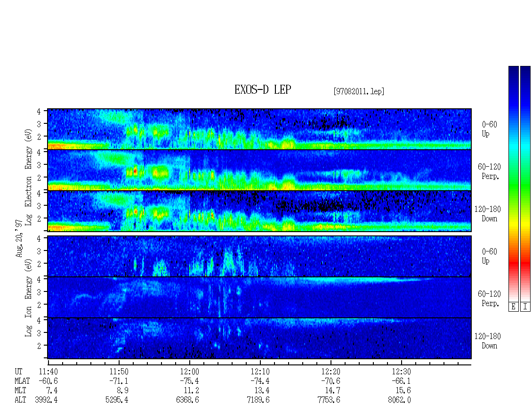This screenshot has height=412, width=532.
Task: Click the 12:10 UT time label
Action: point(260,372)
